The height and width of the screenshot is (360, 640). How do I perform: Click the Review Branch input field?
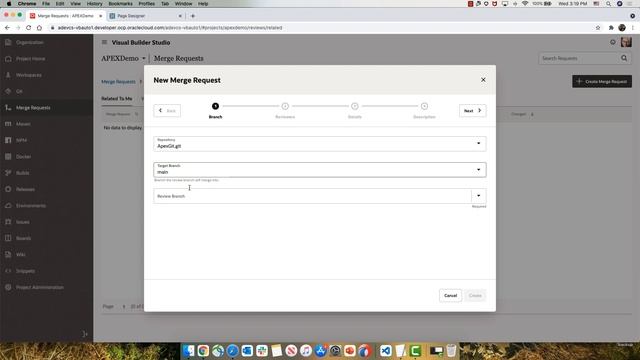(x=312, y=196)
